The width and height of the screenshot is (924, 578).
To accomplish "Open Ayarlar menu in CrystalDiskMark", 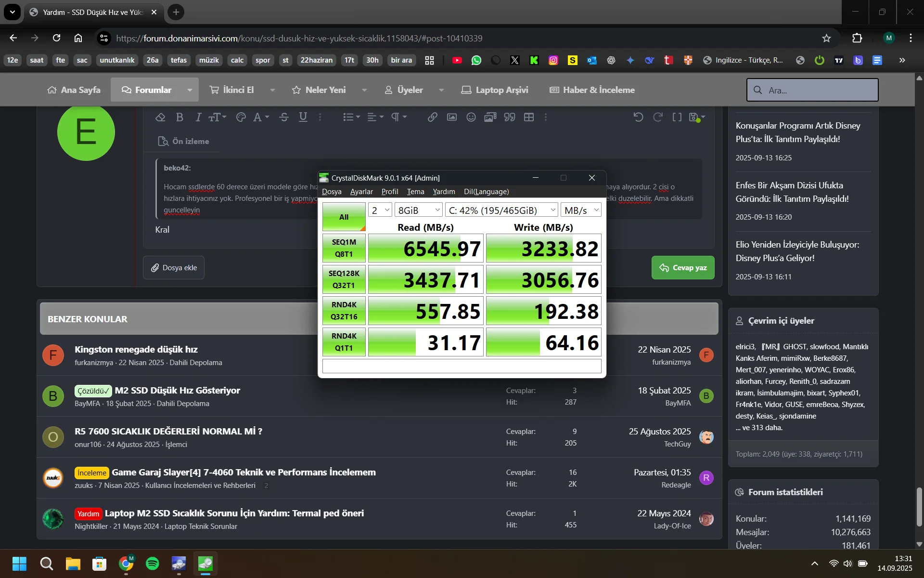I will (361, 192).
